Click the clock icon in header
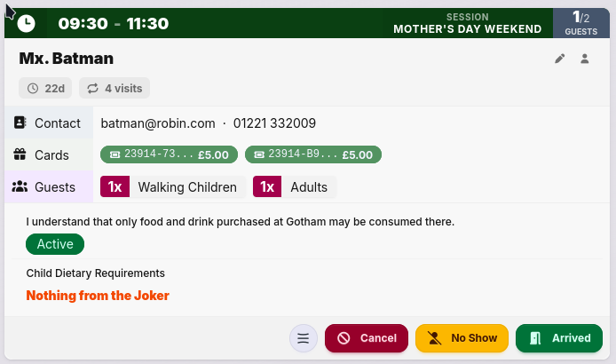This screenshot has width=616, height=364. 27,23
